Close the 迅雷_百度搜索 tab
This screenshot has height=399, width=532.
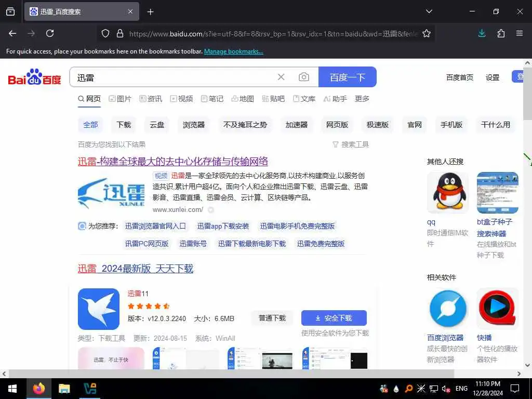130,11
